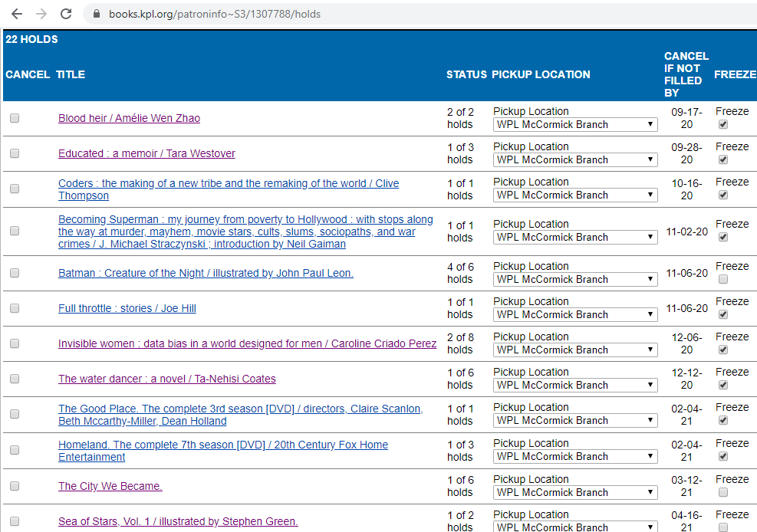
Task: Enable Freeze for Sea of Stars hold
Action: (x=722, y=527)
